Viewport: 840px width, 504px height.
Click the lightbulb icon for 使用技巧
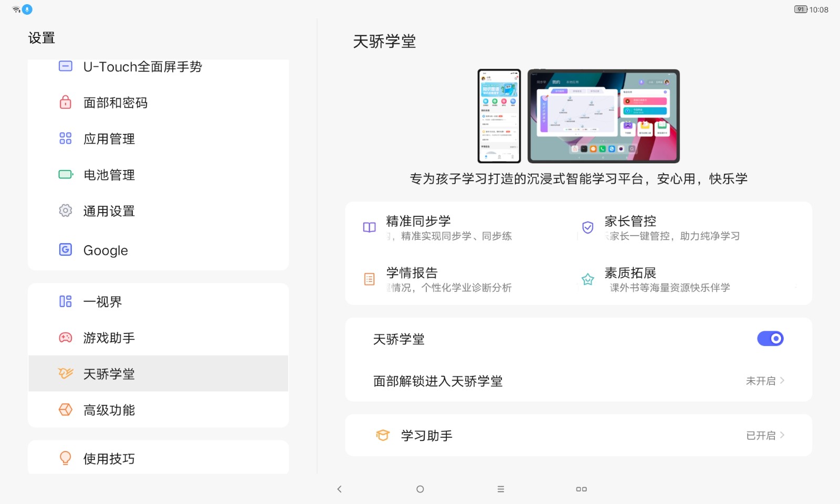[x=66, y=458]
